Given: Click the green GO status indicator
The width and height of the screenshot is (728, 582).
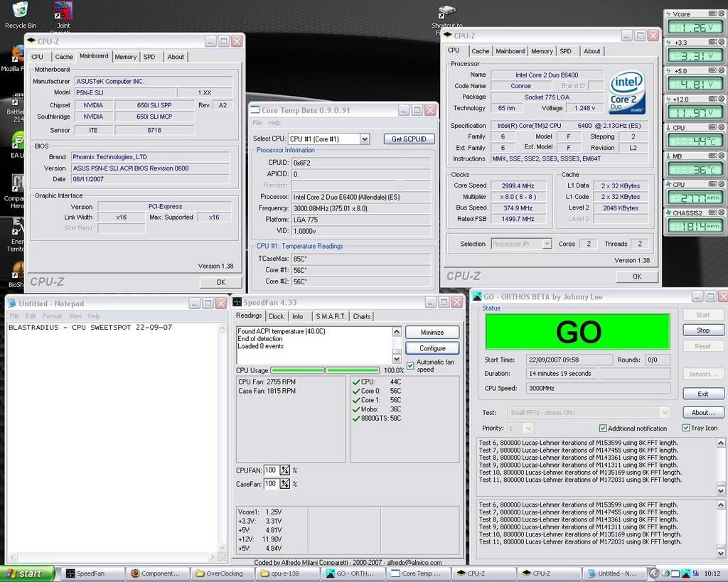Looking at the screenshot, I should click(577, 332).
